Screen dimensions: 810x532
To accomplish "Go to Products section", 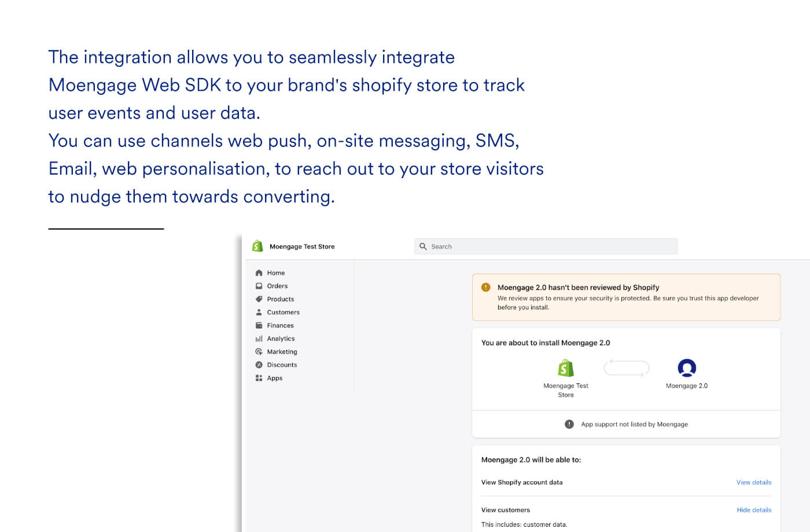I will [281, 299].
